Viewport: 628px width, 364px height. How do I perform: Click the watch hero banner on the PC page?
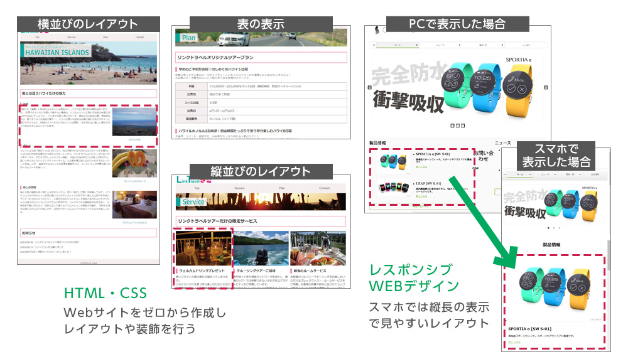(457, 88)
